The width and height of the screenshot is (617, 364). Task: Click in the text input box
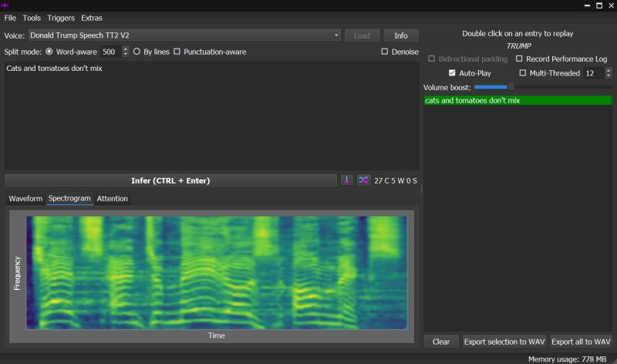pyautogui.click(x=211, y=116)
